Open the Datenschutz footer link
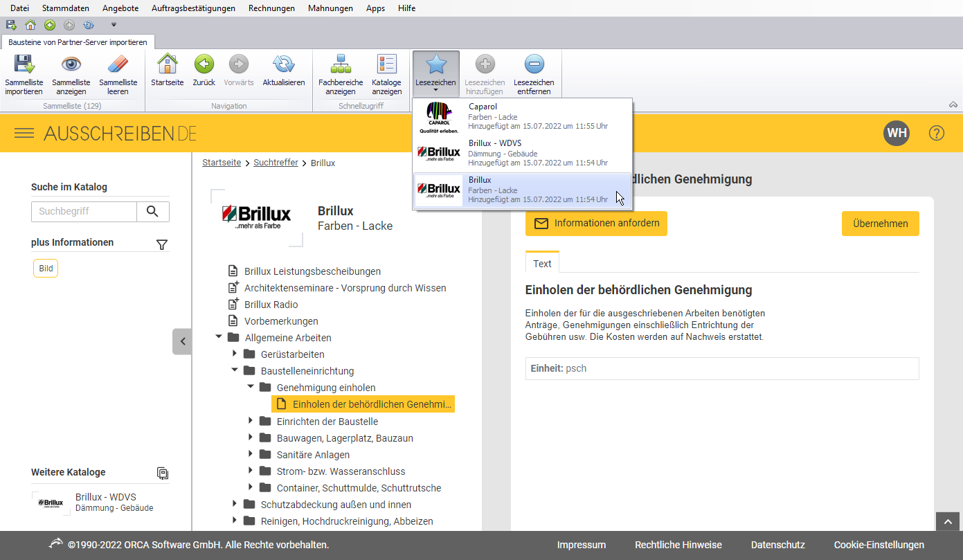The image size is (963, 560). point(778,545)
